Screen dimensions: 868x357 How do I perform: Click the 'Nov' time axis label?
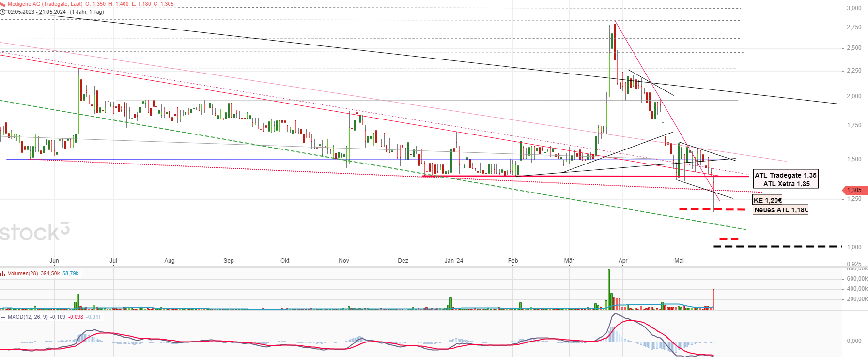[344, 261]
